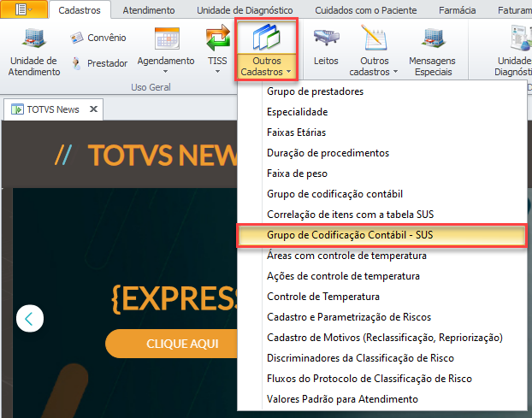Open Cadastro e Parametrização de Riscos

(x=382, y=317)
